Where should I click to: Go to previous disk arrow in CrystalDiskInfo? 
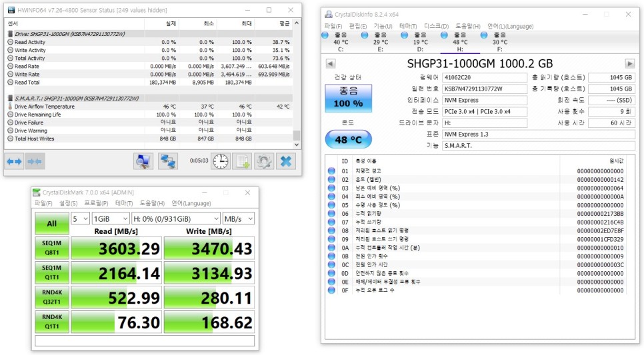(331, 64)
